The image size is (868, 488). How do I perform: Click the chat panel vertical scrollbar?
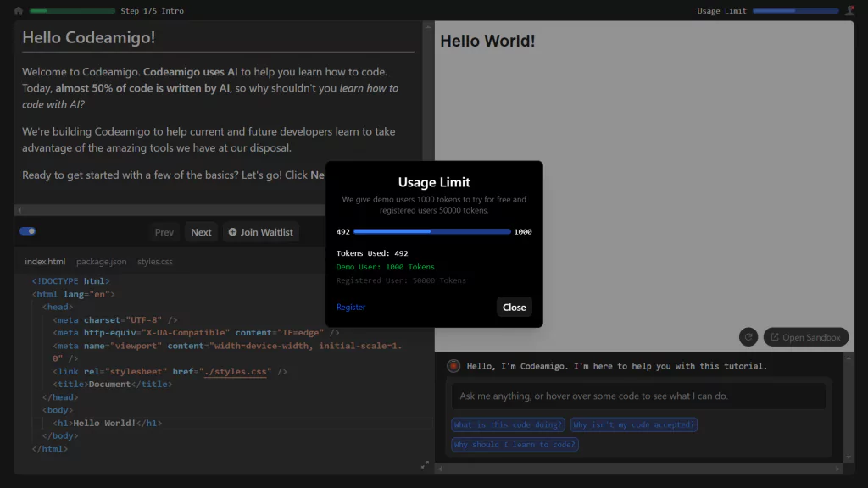849,408
